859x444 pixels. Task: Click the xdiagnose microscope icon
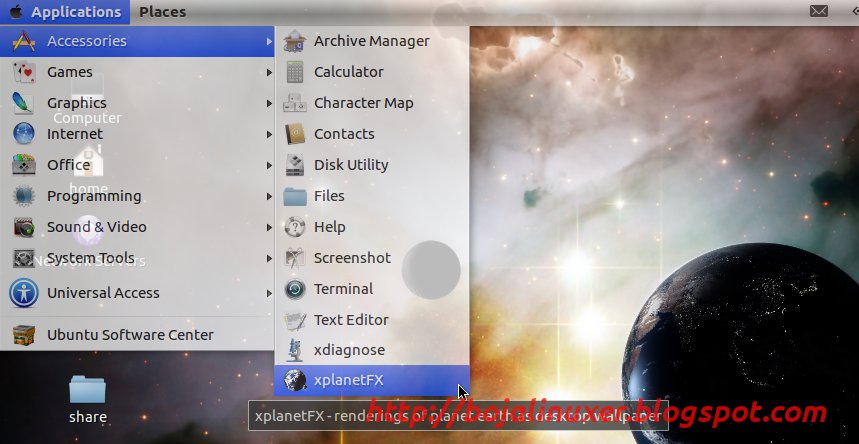click(295, 350)
